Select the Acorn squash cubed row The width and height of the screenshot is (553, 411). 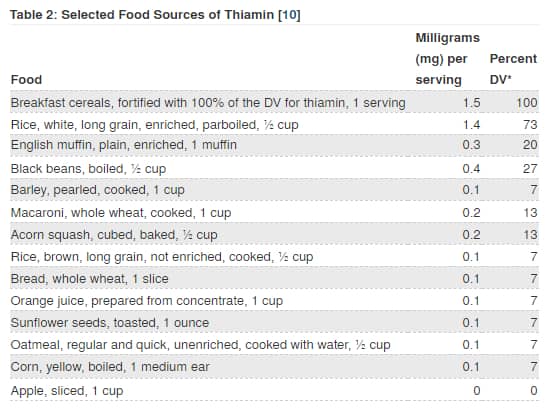pyautogui.click(x=274, y=234)
